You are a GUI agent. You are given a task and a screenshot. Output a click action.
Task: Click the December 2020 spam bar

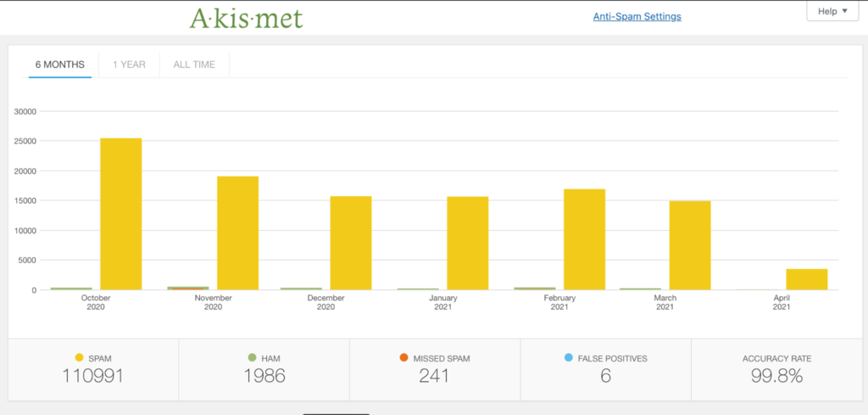tap(351, 243)
